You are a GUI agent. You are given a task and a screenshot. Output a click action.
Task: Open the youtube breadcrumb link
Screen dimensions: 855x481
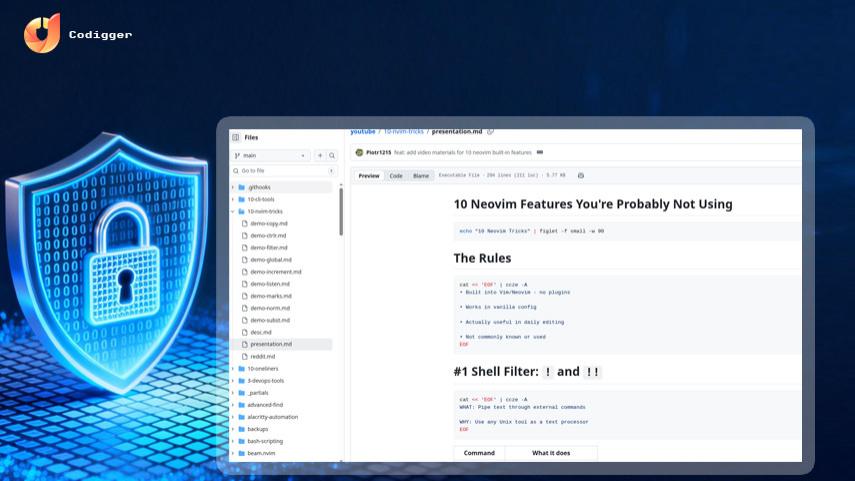click(363, 131)
